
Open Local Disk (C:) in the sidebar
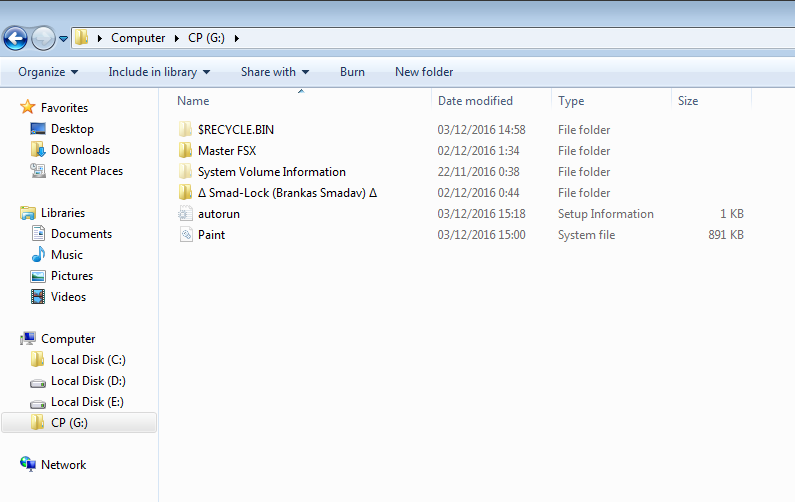pyautogui.click(x=88, y=360)
